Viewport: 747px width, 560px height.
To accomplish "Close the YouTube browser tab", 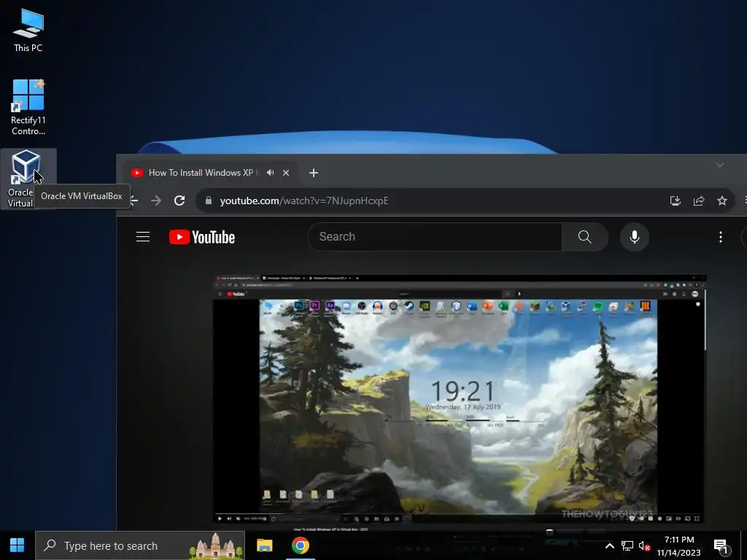I will coord(286,173).
